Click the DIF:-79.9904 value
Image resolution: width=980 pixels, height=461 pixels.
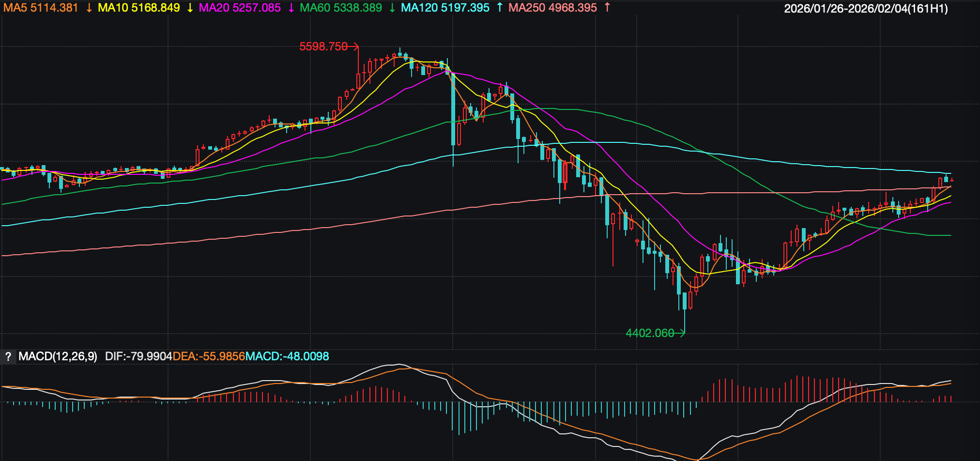(x=138, y=357)
